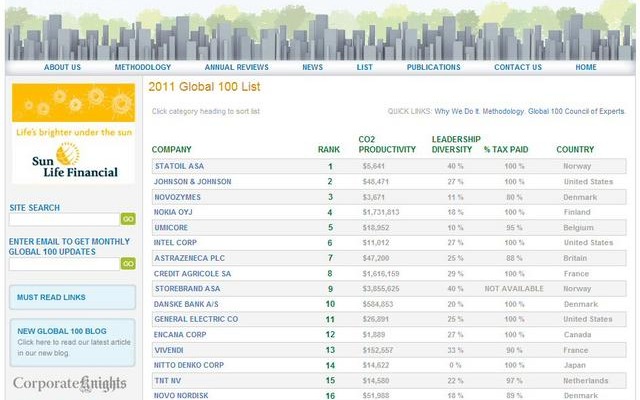Click the Britain country cell
The image size is (640, 400).
coord(575,258)
